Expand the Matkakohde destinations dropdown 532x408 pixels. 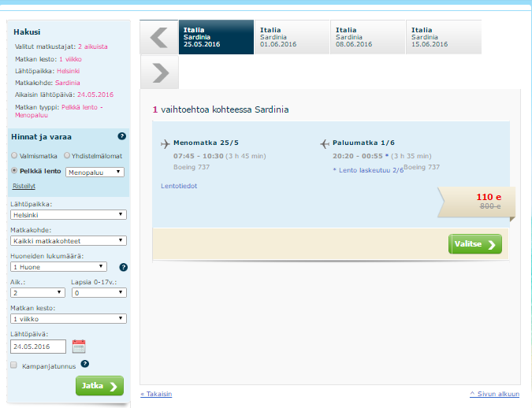(x=69, y=240)
